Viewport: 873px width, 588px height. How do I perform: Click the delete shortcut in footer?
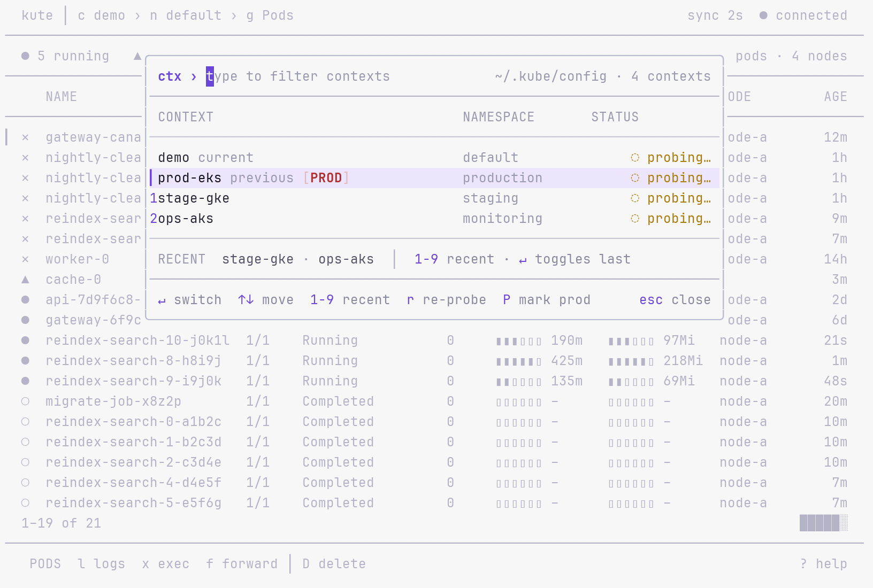pos(334,564)
